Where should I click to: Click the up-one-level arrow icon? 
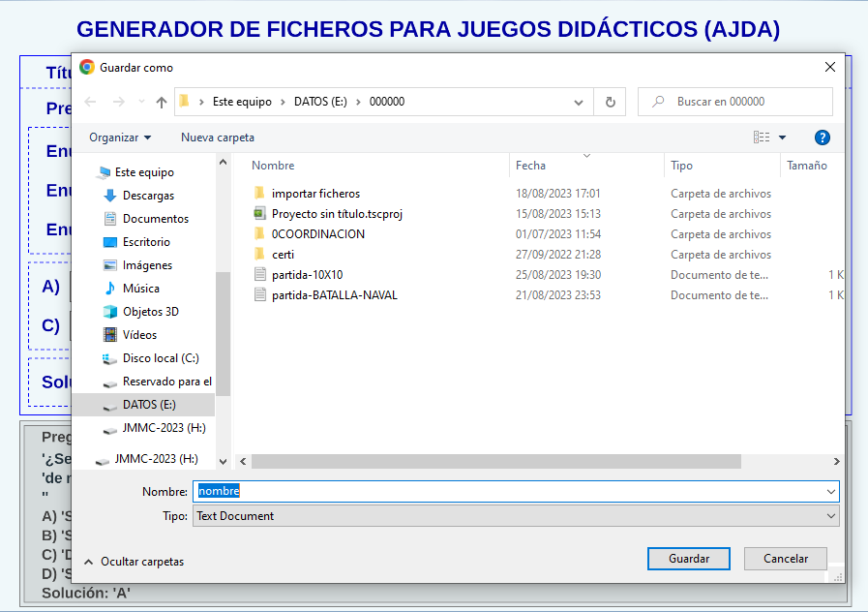(162, 102)
